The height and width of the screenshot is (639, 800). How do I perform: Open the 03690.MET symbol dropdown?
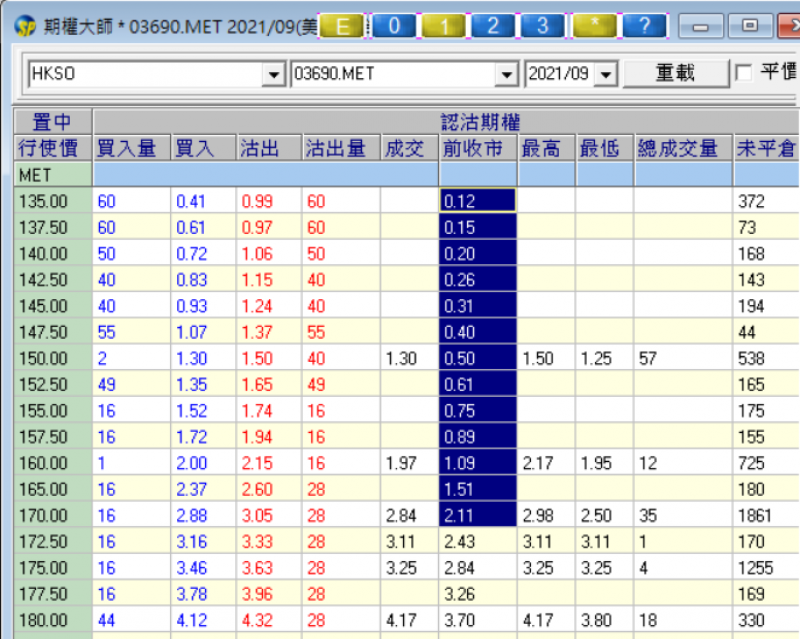[x=507, y=74]
